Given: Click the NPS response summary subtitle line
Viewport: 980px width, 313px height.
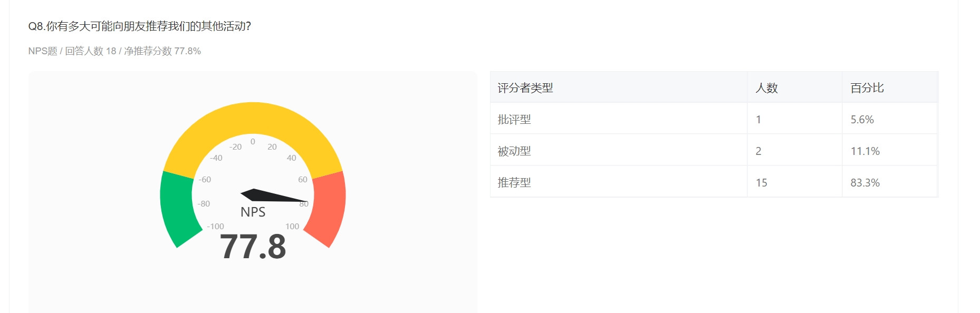Looking at the screenshot, I should tap(114, 51).
